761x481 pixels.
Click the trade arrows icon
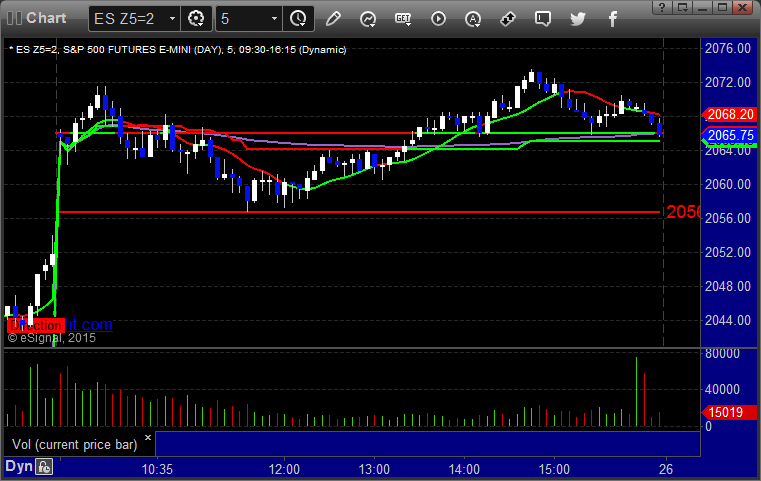tap(508, 19)
